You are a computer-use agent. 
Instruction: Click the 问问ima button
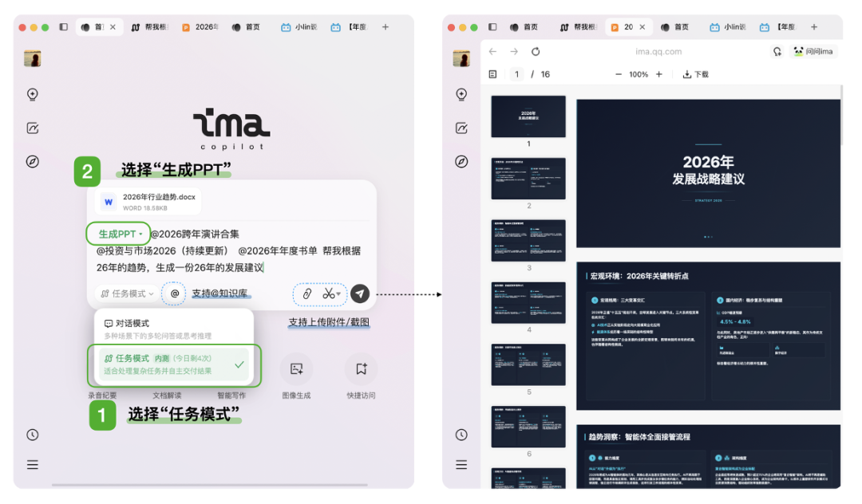[813, 52]
